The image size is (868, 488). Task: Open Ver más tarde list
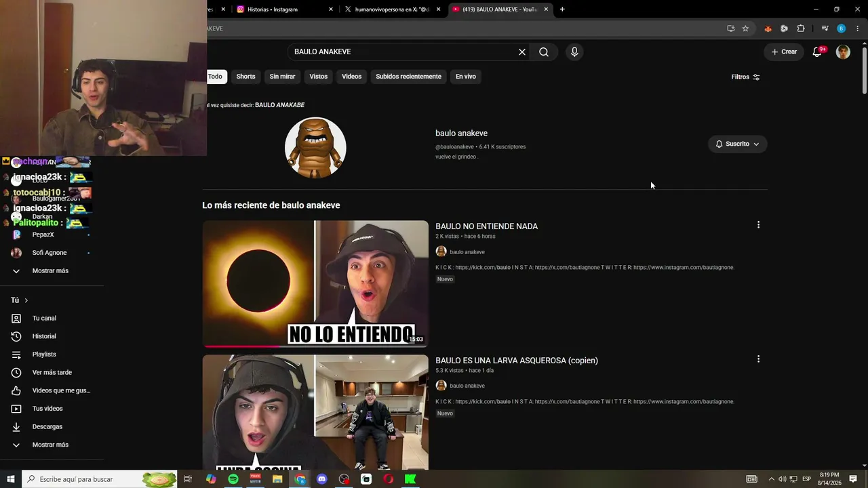click(x=52, y=373)
